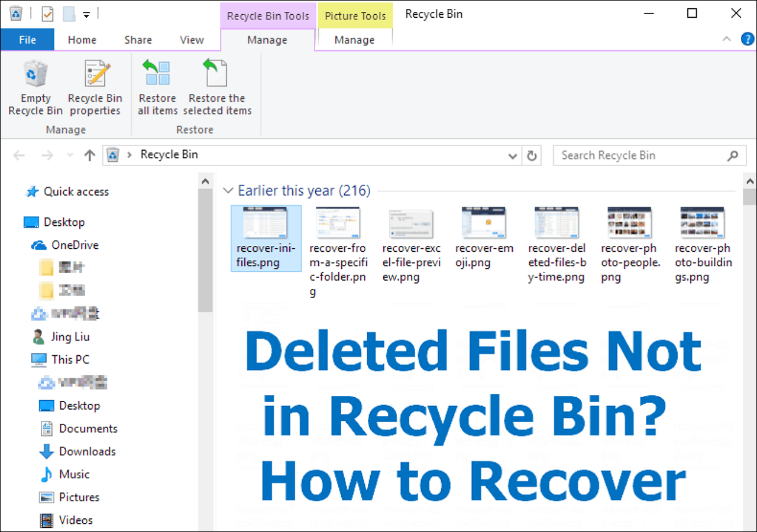Screen dimensions: 757x532
Task: Click the Downloads arrow icon in the sidebar
Action: [x=46, y=452]
